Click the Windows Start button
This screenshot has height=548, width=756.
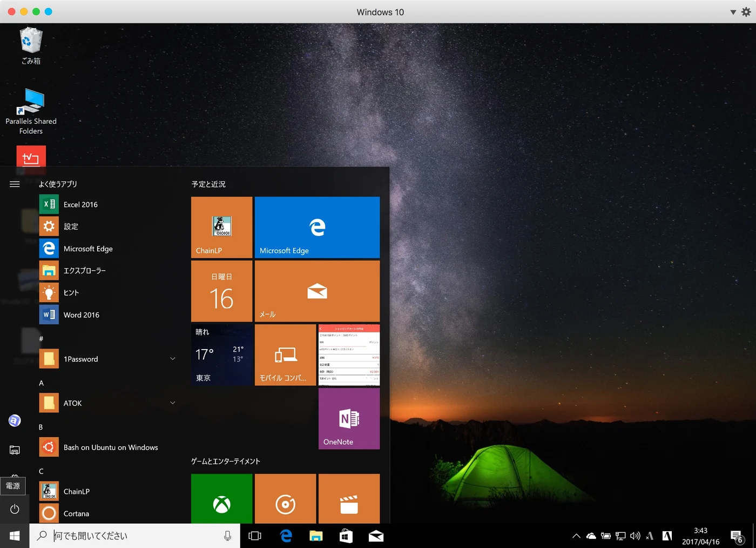[15, 536]
